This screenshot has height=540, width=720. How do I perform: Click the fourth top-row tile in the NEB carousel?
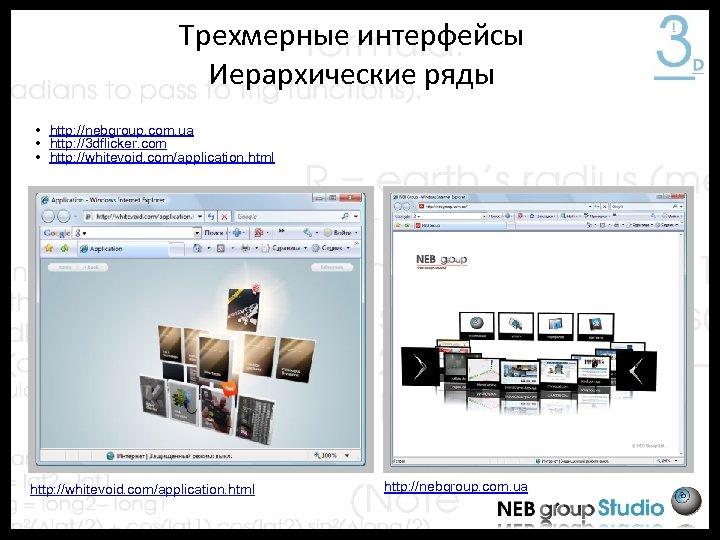click(x=596, y=327)
